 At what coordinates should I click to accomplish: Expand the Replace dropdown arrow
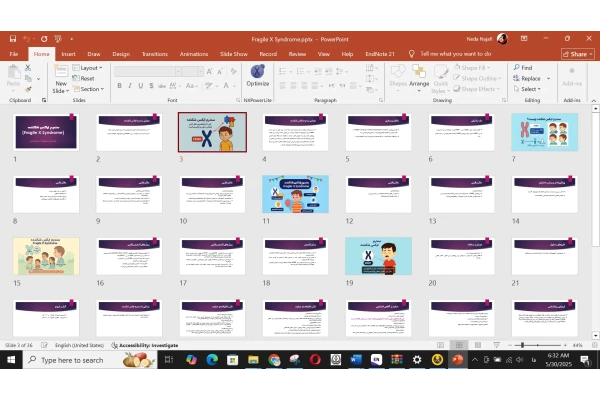tap(548, 78)
